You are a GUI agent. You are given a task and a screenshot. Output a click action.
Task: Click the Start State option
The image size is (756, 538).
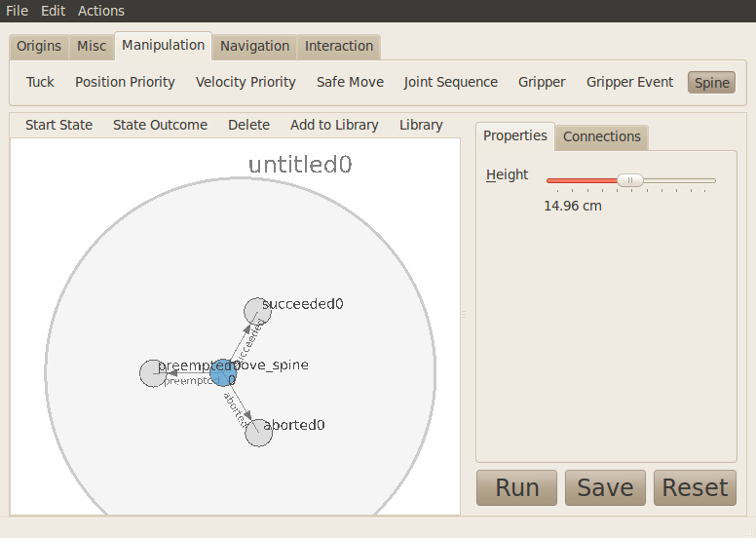tap(59, 125)
